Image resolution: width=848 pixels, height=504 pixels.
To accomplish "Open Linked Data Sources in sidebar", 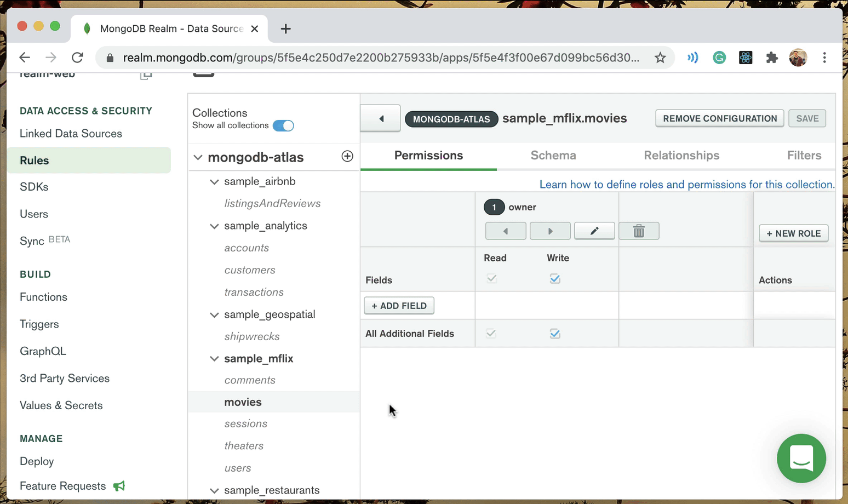I will point(71,134).
